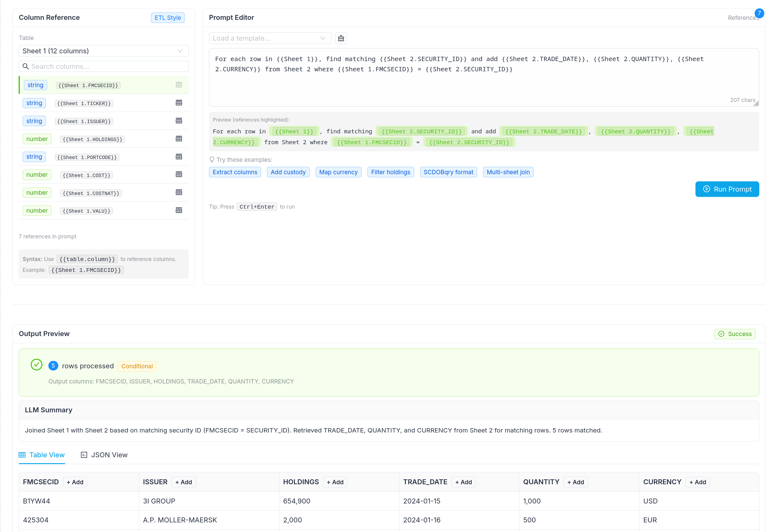777x532 pixels.
Task: Click the Conditional tag in output preview
Action: [x=137, y=366]
